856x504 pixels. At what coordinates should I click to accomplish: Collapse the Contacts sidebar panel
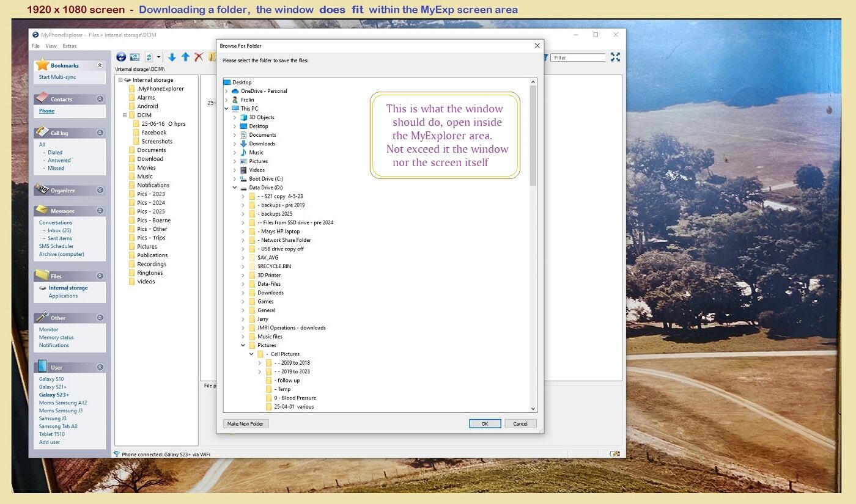click(100, 99)
